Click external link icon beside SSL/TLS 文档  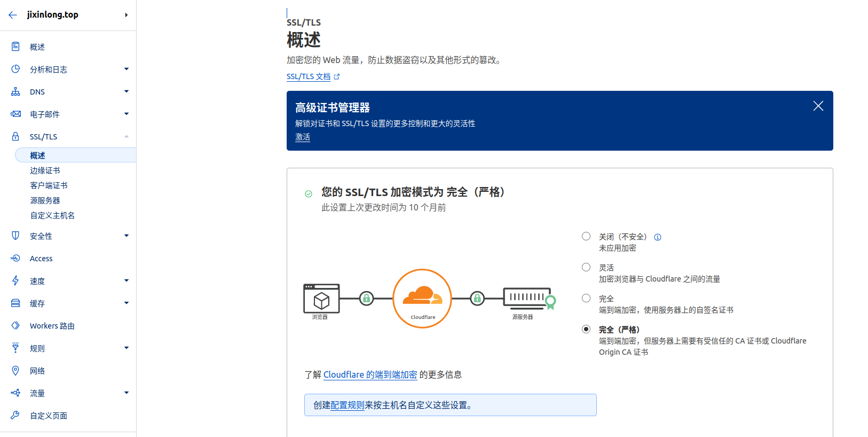tap(337, 77)
